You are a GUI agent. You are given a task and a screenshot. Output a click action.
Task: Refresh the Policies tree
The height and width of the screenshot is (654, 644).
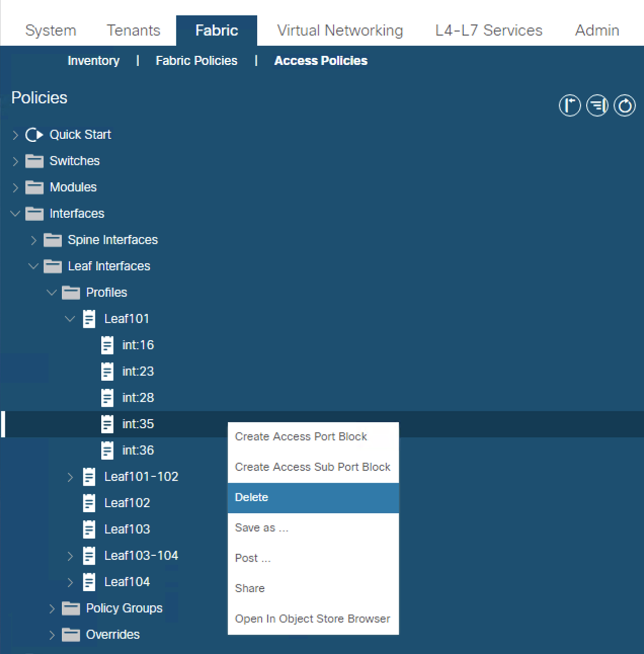click(x=625, y=105)
